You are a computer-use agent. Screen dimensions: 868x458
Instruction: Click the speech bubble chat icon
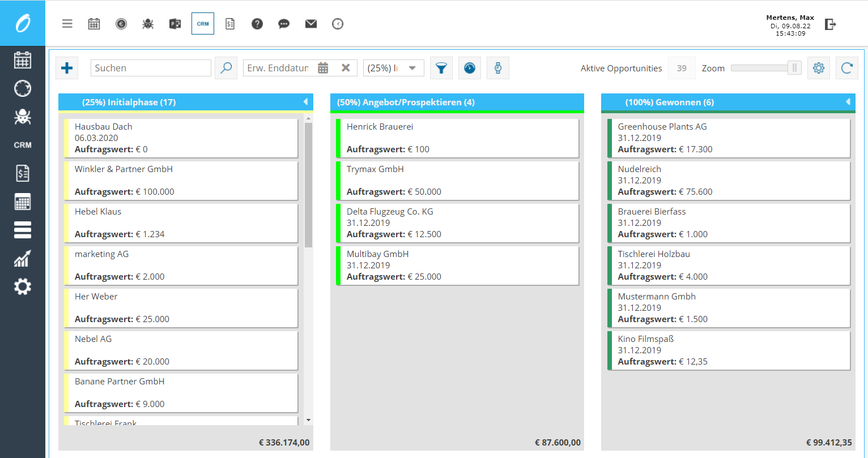coord(283,23)
